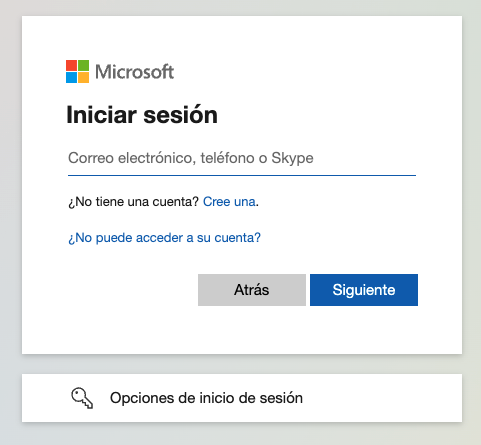The image size is (481, 445).
Task: Open the Cree una link
Action: click(x=229, y=202)
